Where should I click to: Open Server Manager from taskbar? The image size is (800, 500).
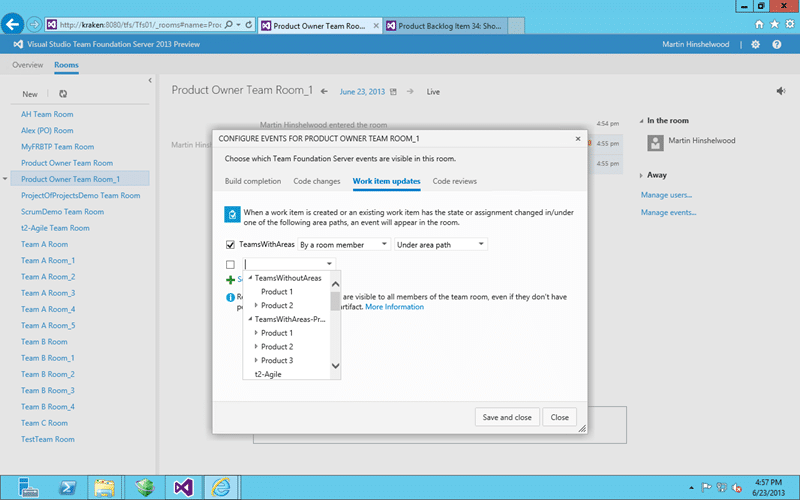28,487
